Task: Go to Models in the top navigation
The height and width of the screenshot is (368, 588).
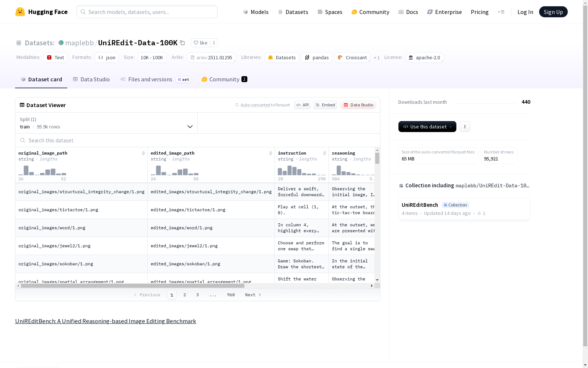Action: 256,12
